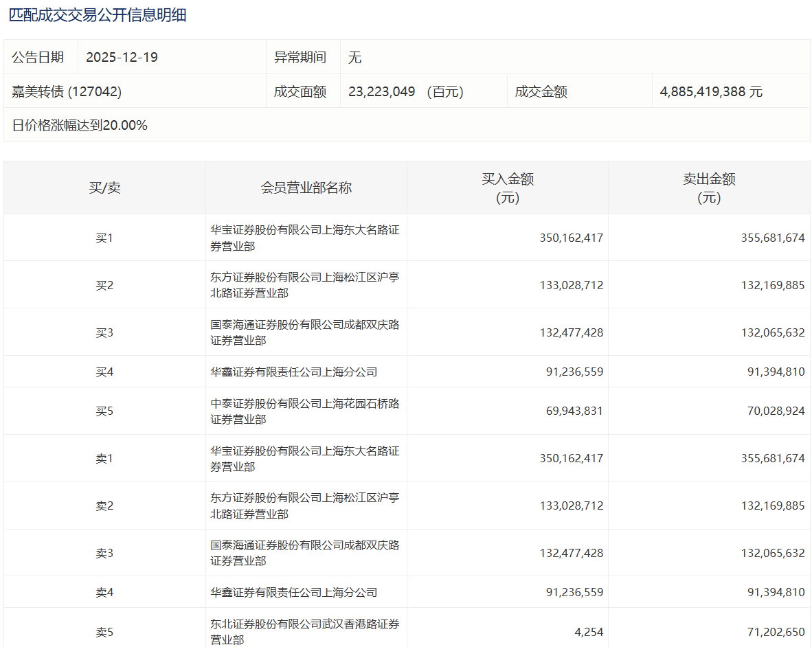This screenshot has width=812, height=647.
Task: Open 东方证券 branch name in the 买2 row
Action: pyautogui.click(x=305, y=285)
